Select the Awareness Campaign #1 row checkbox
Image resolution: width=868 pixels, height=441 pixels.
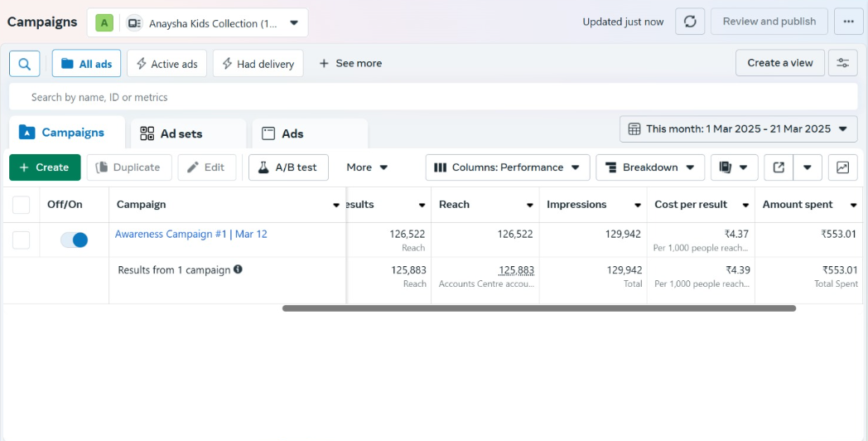coord(21,240)
